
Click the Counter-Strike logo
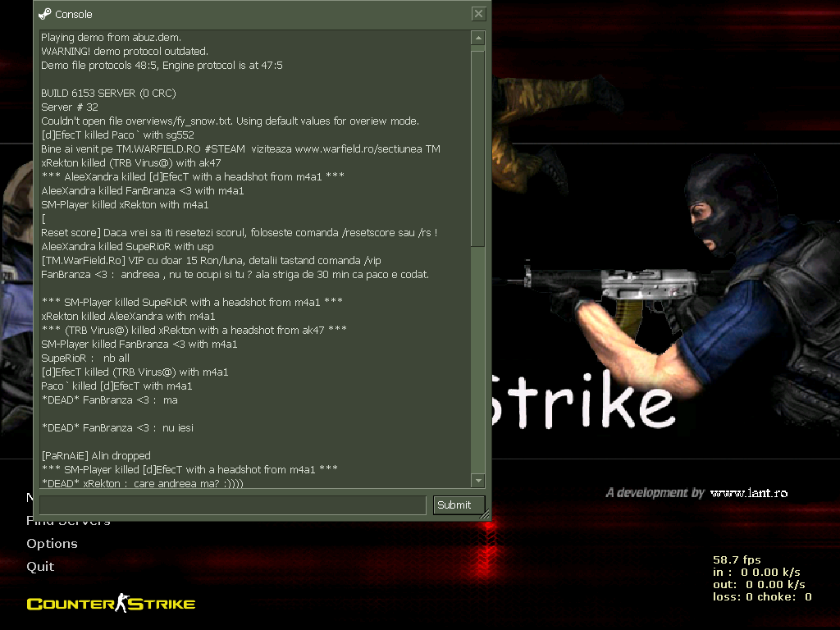click(111, 603)
